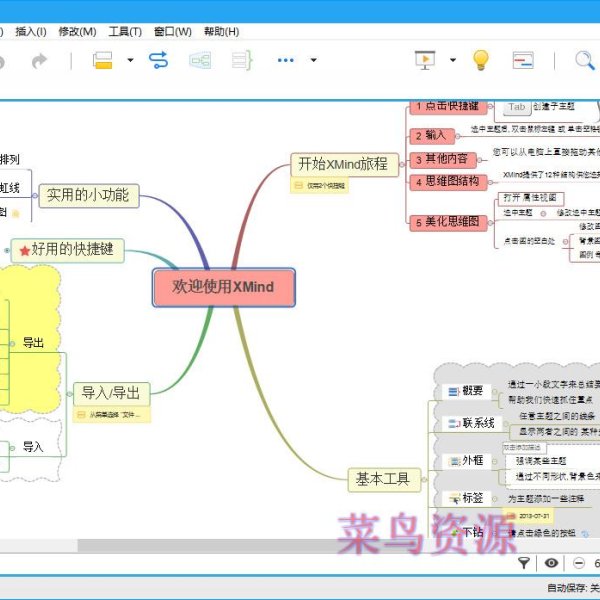
Task: Select subtopic 2 输入
Action: pyautogui.click(x=432, y=136)
